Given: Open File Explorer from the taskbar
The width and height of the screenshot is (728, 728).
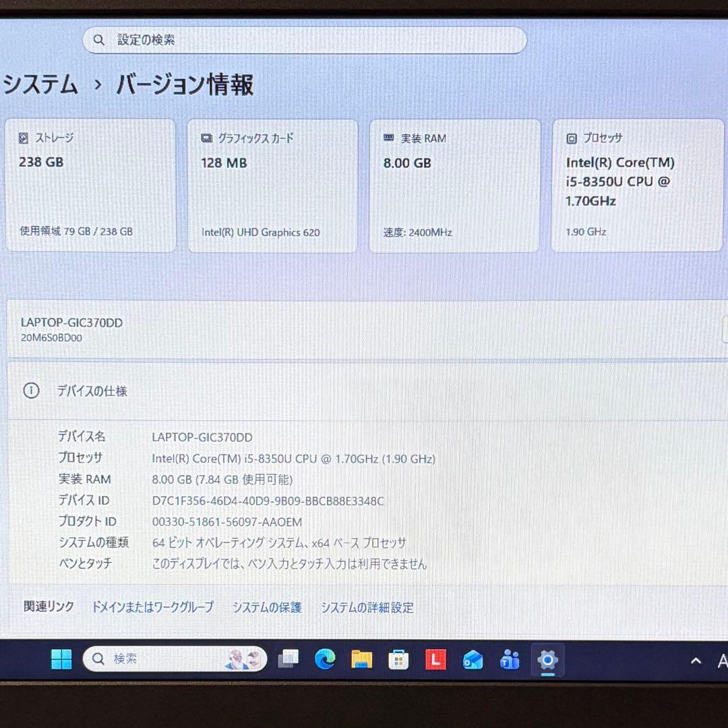Looking at the screenshot, I should point(362,661).
